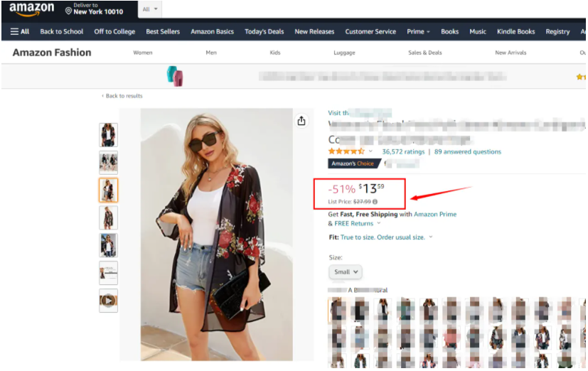The image size is (588, 371).
Task: Expand the Fit true to size details
Action: (x=431, y=237)
